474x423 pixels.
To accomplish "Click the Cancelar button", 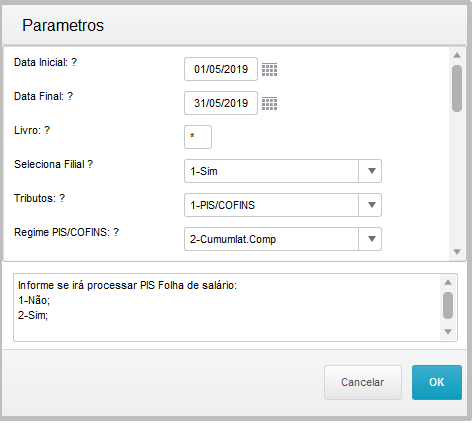I will [x=363, y=383].
